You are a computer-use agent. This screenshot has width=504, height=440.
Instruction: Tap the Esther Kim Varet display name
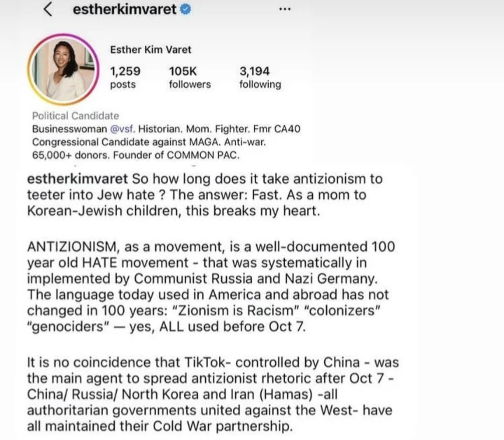(150, 50)
